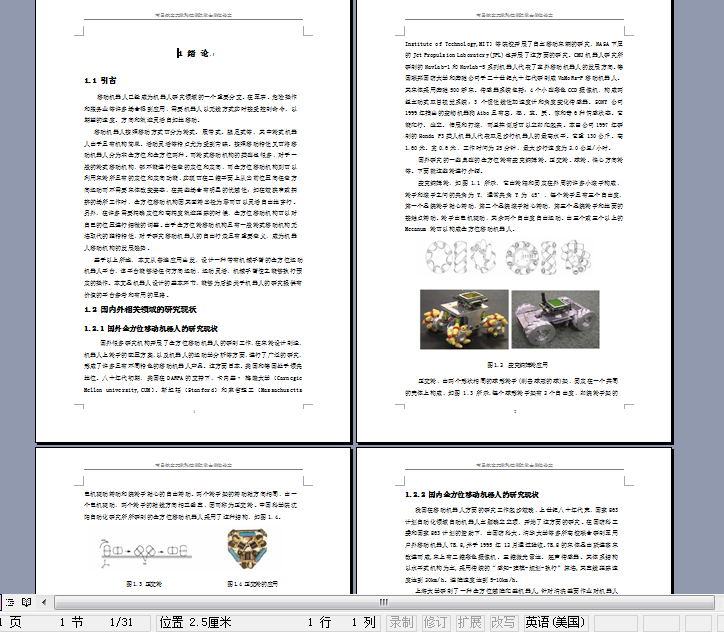
Task: Click figure caption '图1.4'
Action: point(253,584)
